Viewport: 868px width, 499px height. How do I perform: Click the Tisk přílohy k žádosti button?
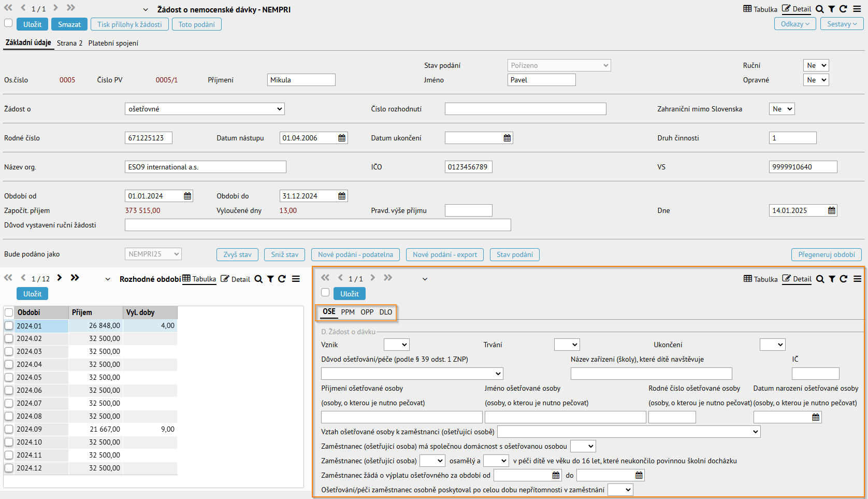tap(129, 24)
